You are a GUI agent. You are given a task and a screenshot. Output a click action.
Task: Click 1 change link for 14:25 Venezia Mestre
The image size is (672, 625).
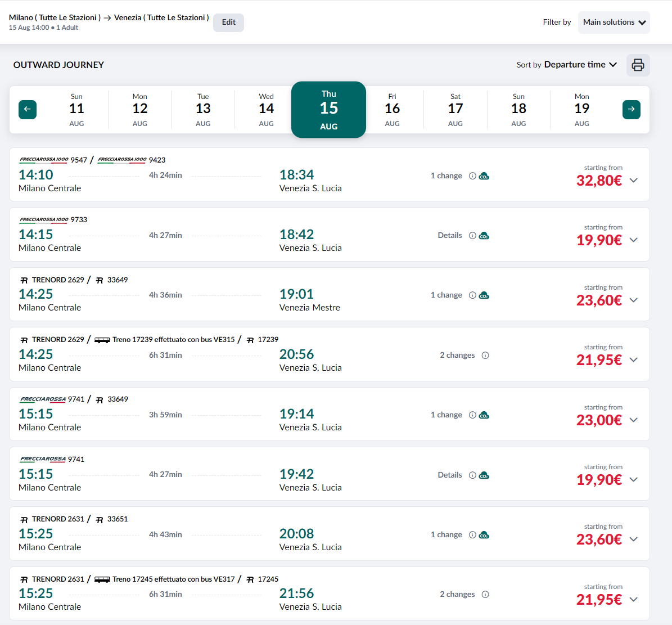coord(446,295)
